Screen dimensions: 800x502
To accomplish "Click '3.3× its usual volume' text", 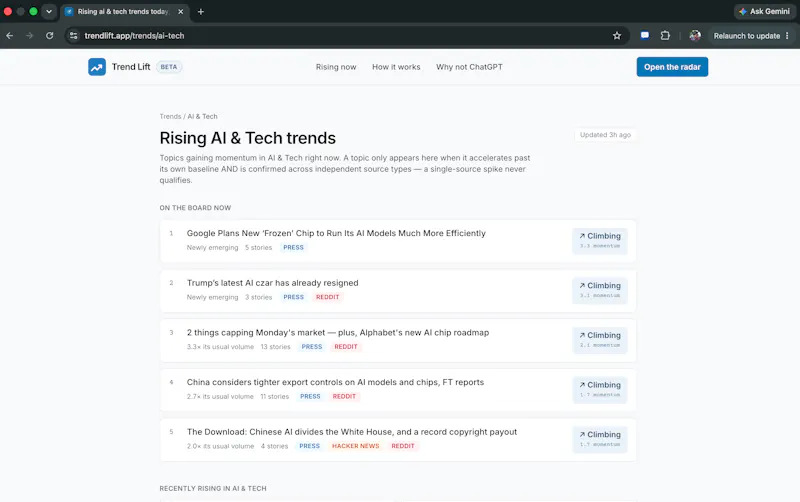I will pos(220,347).
